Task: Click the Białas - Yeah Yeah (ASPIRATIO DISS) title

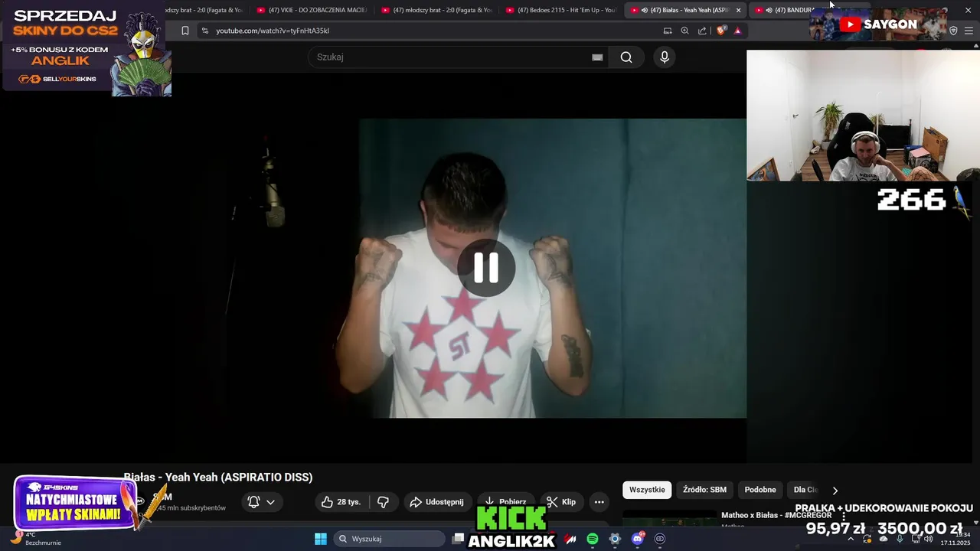Action: click(218, 477)
